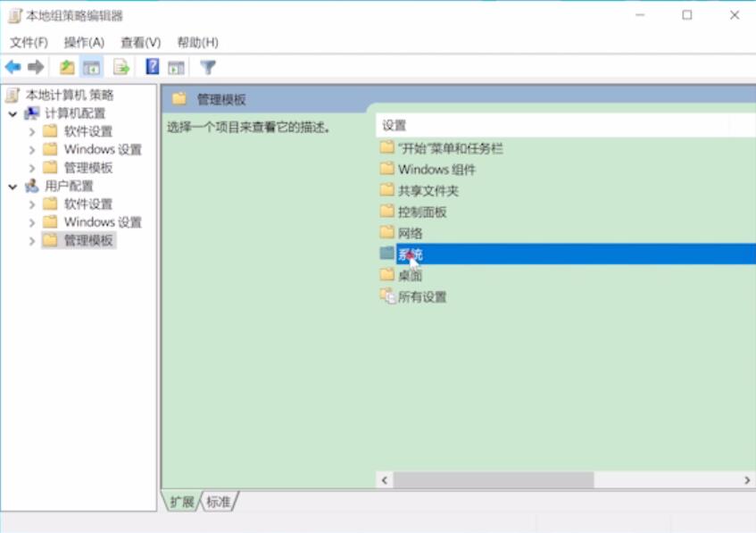756x533 pixels.
Task: Open help with blue question mark icon
Action: click(153, 67)
